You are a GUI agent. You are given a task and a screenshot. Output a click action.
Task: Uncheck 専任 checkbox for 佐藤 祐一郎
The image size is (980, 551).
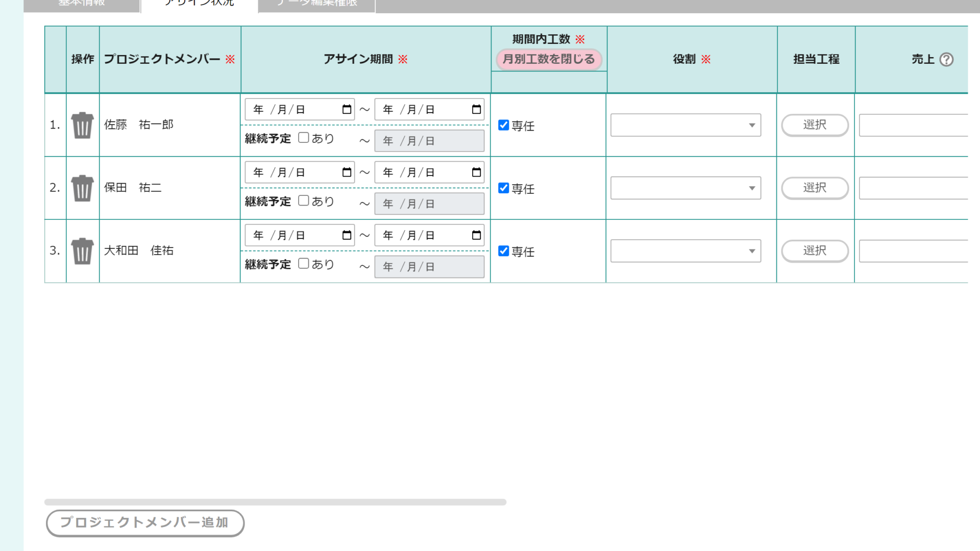pyautogui.click(x=504, y=125)
